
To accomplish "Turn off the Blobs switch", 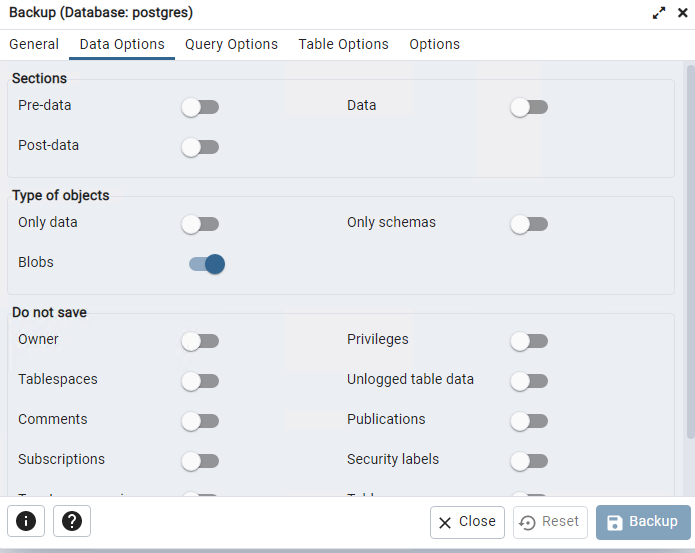I will [x=207, y=264].
